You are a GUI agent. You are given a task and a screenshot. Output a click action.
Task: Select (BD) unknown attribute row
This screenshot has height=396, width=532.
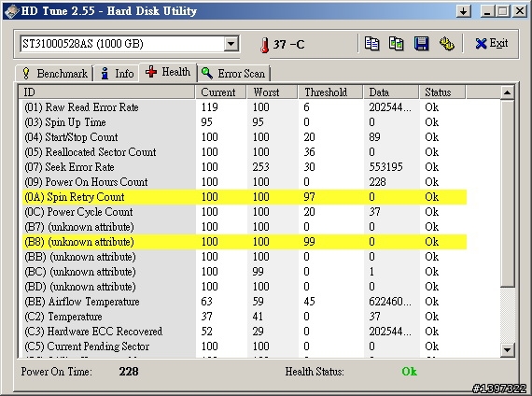click(245, 287)
